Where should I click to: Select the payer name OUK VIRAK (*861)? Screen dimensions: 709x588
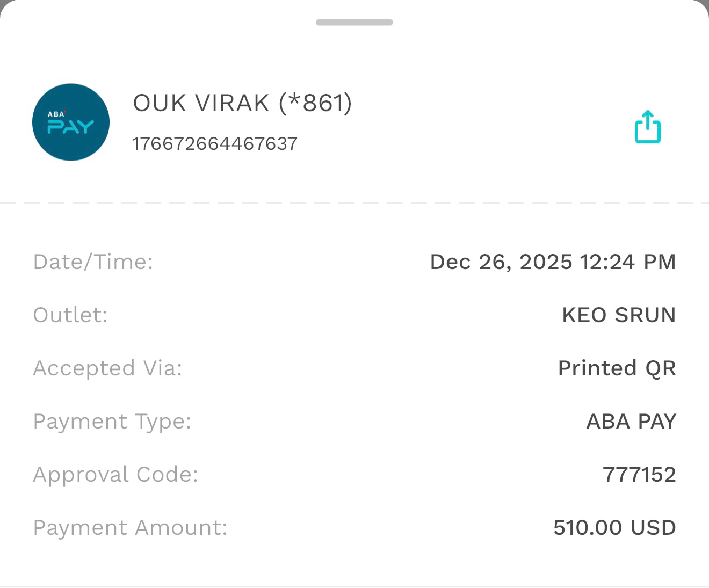(242, 103)
